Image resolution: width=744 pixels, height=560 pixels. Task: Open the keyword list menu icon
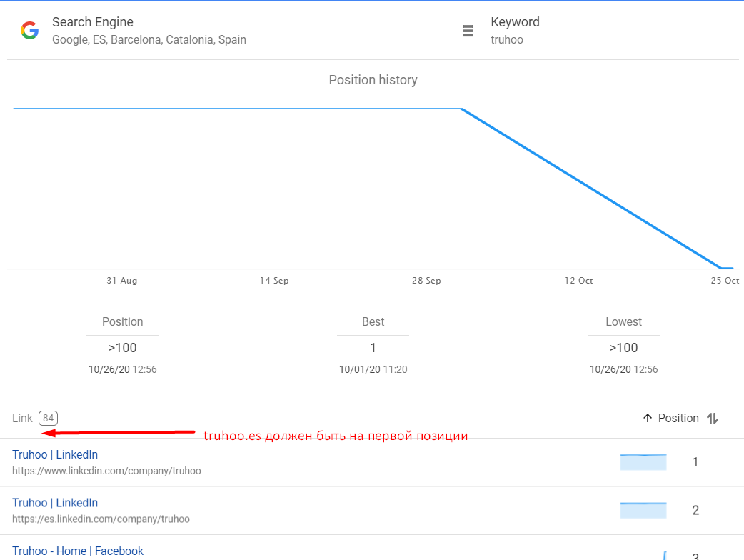coord(468,31)
